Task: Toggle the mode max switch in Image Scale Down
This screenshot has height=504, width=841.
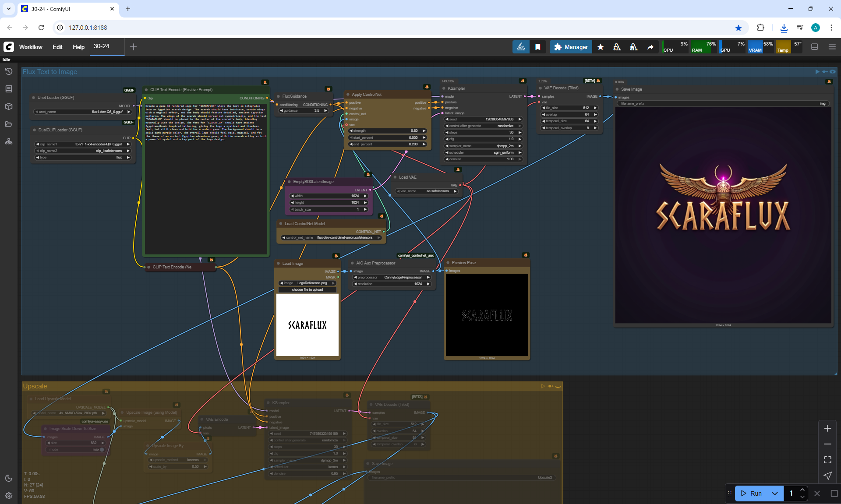Action: point(102,449)
